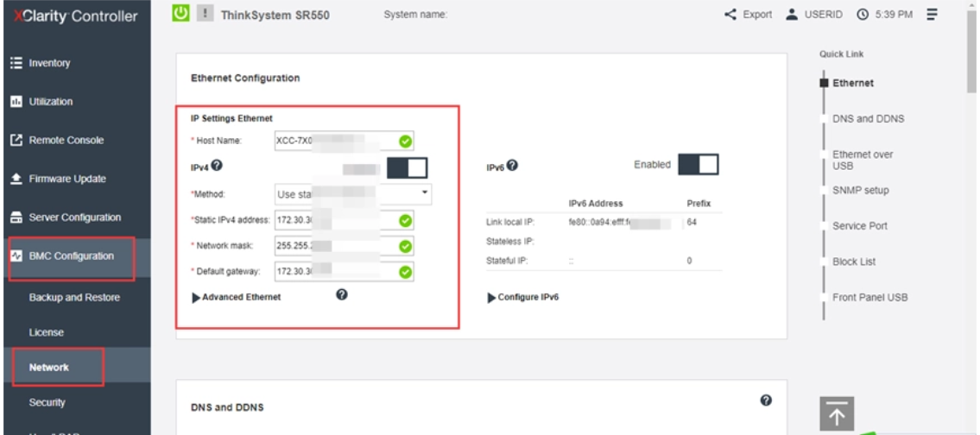The height and width of the screenshot is (435, 980).
Task: Expand the Configure IPv6 section
Action: pyautogui.click(x=523, y=298)
